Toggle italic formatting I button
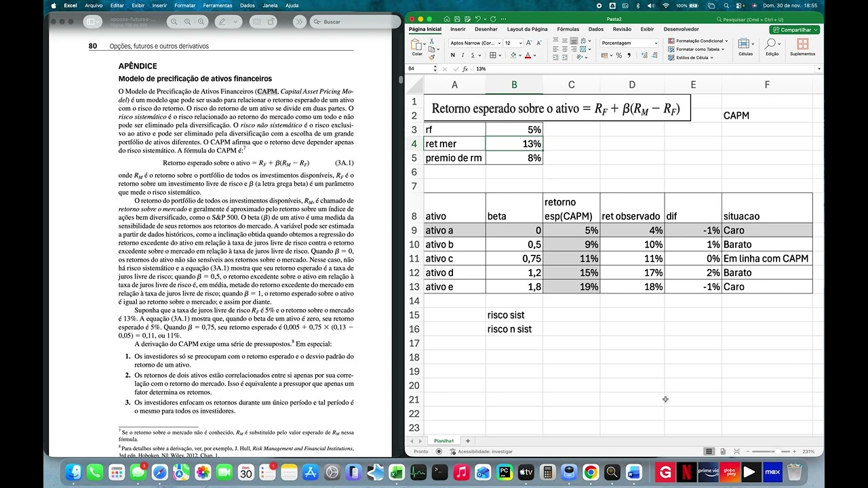Viewport: 868px width, 488px height. tap(462, 55)
